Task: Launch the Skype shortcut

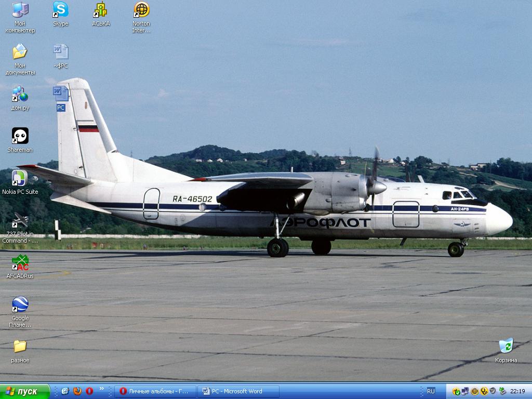Action: 61,14
